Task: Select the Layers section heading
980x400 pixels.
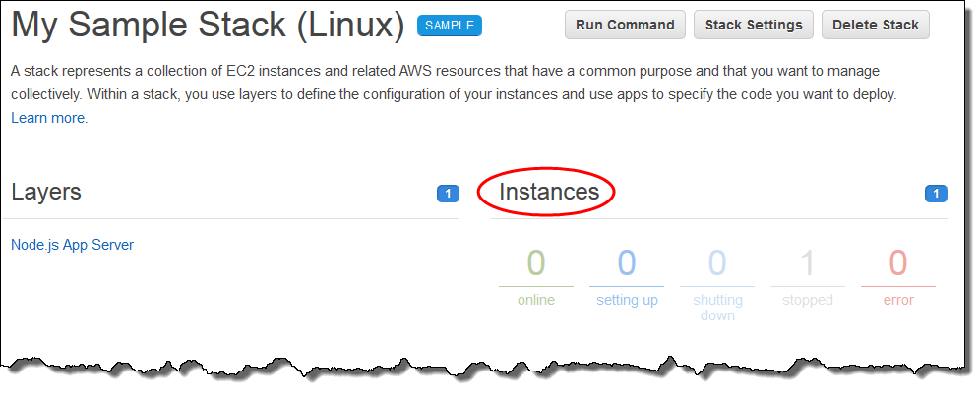Action: coord(46,192)
